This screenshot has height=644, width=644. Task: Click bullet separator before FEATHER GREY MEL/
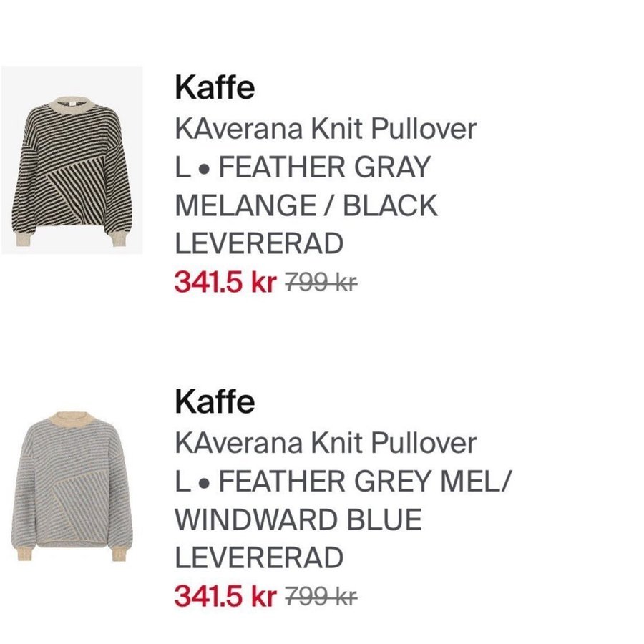coord(203,483)
